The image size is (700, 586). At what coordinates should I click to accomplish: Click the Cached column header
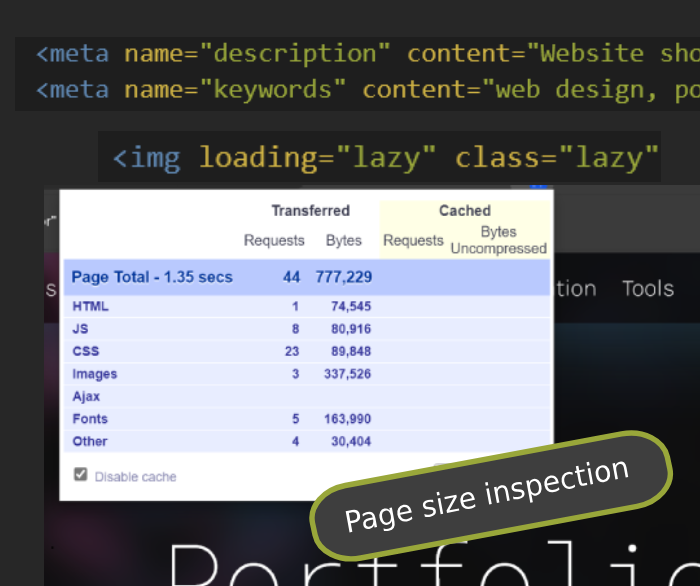coord(464,211)
